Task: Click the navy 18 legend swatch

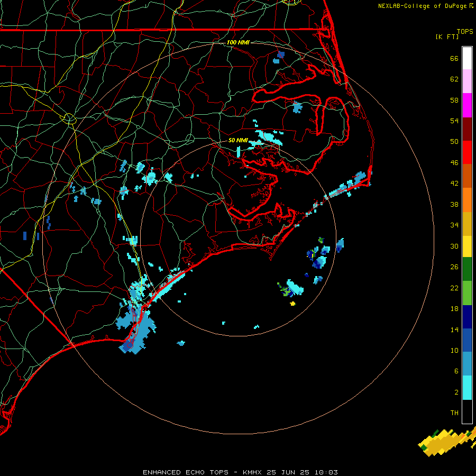Action: (467, 317)
